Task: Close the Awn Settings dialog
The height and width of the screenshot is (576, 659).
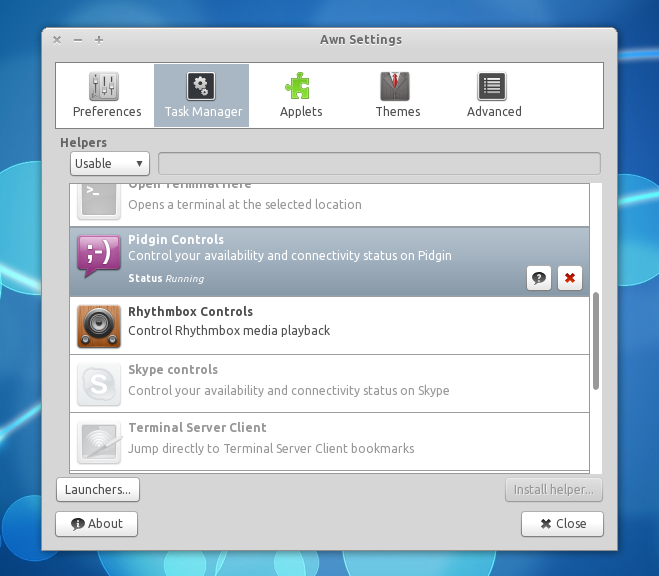Action: click(562, 524)
